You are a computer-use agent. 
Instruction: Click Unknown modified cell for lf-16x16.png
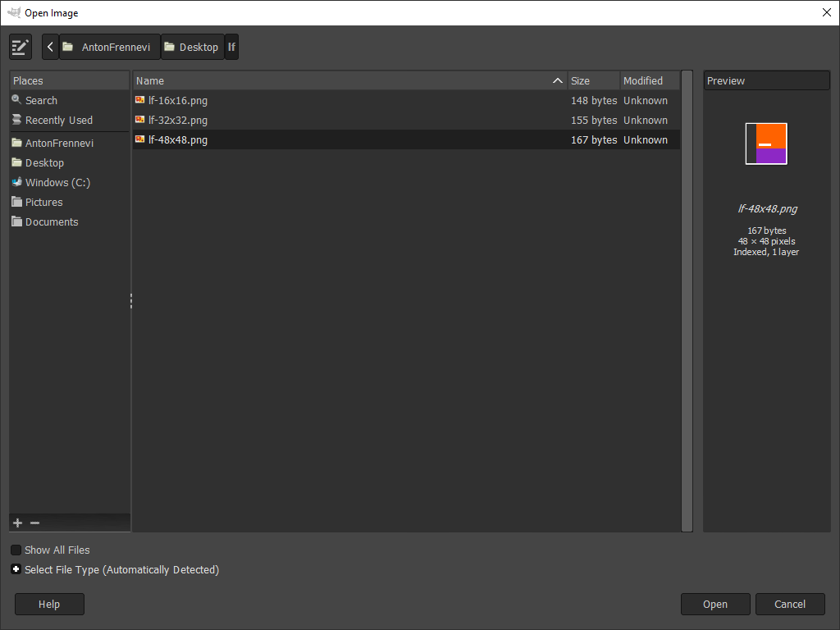tap(646, 101)
